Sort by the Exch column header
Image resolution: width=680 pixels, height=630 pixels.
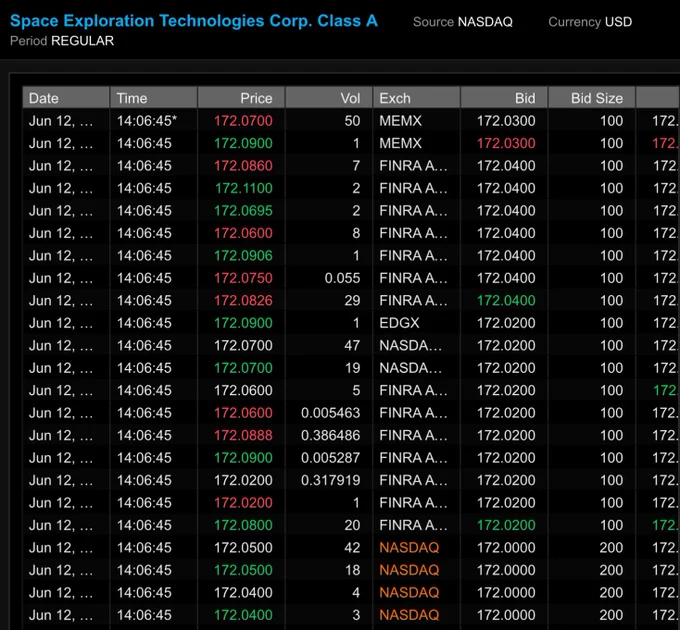[x=416, y=98]
